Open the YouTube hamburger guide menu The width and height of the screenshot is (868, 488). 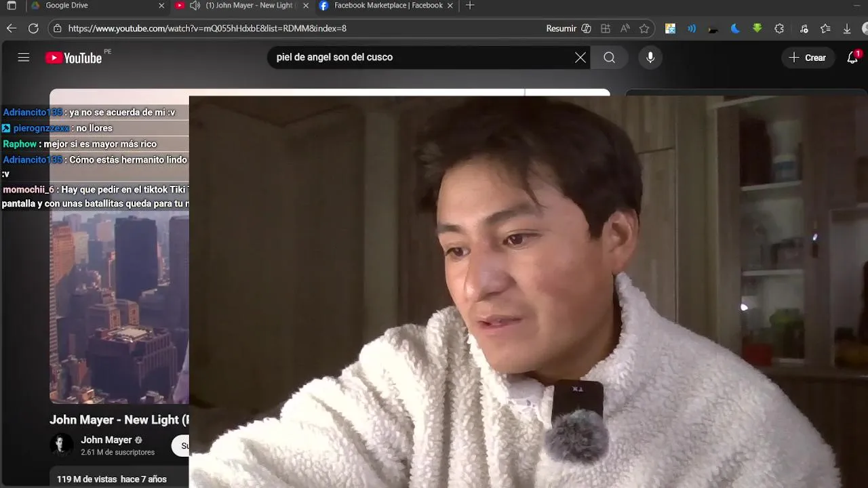coord(24,58)
